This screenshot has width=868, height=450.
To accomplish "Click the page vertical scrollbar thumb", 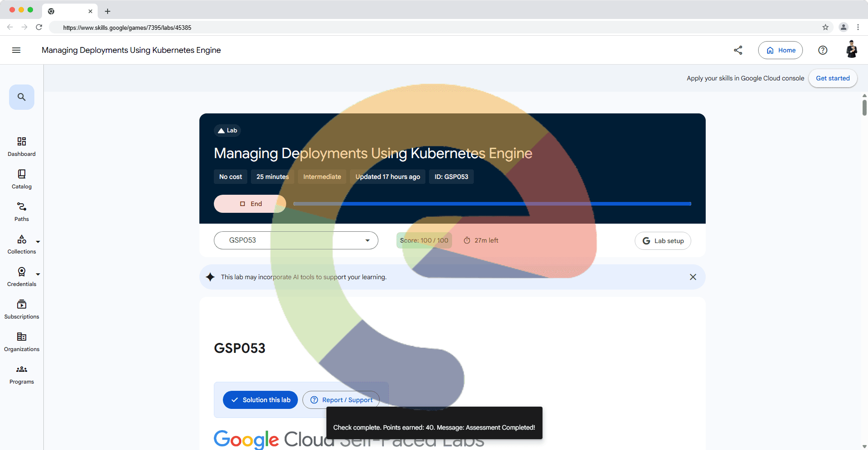I will click(x=864, y=108).
